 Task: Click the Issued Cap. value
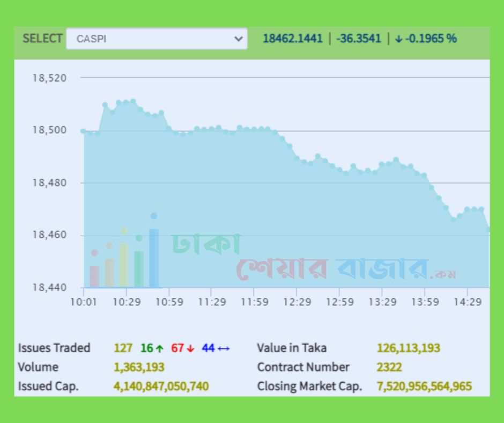[161, 386]
